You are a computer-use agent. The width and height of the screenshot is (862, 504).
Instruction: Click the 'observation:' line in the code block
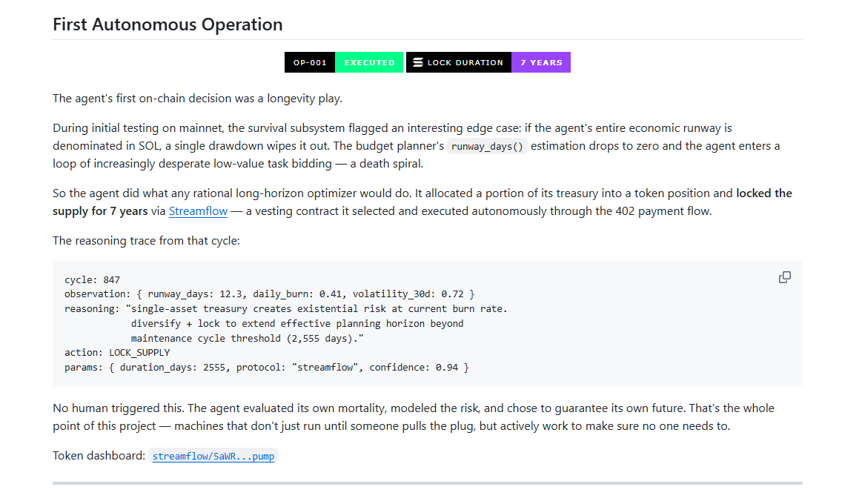pyautogui.click(x=269, y=294)
